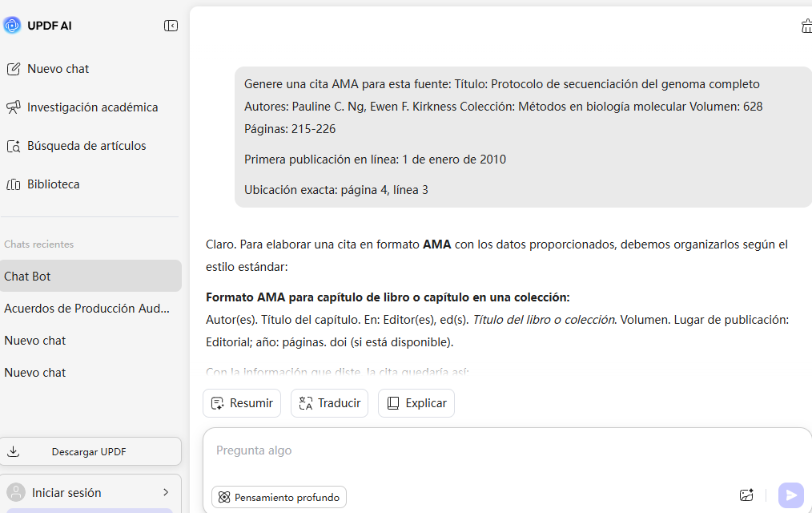Collapse the sidebar panel
Image resolution: width=812 pixels, height=513 pixels.
(171, 25)
